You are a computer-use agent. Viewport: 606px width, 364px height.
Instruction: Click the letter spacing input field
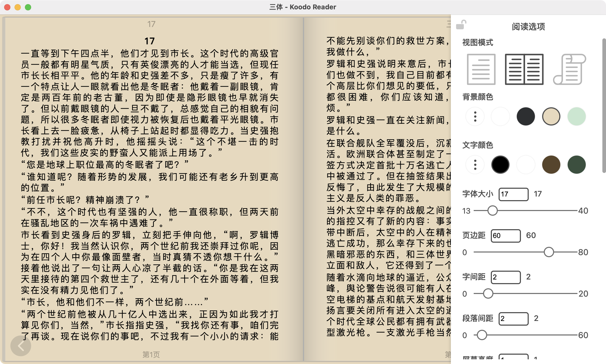[x=506, y=277]
